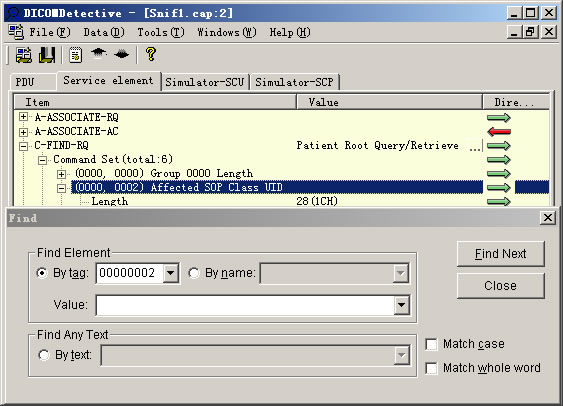
Task: Click the Find Next button
Action: 501,254
